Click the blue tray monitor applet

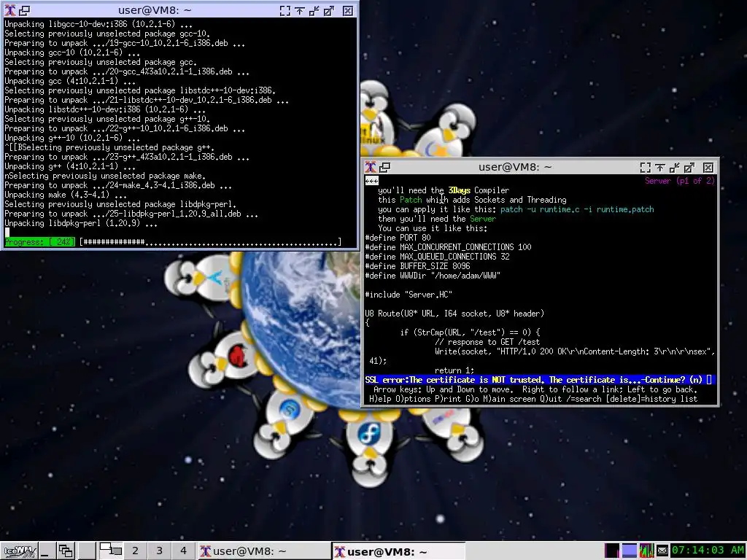(x=629, y=551)
